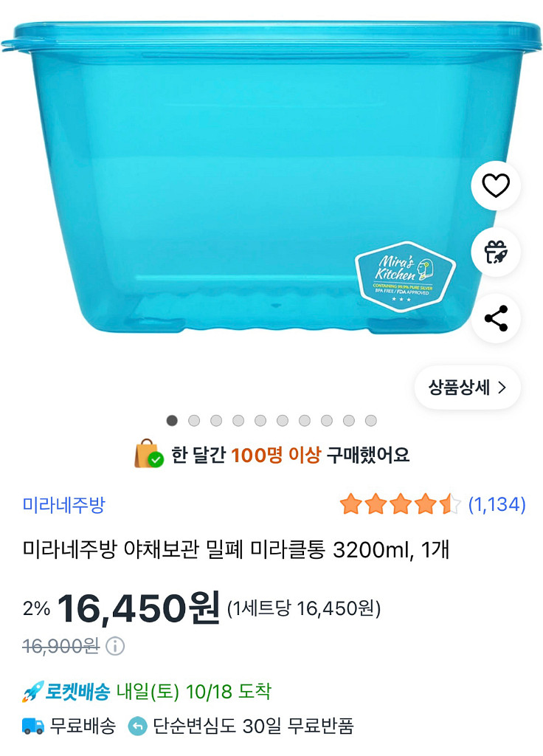Tap the rocket delivery icon
This screenshot has width=543, height=756.
pyautogui.click(x=32, y=692)
